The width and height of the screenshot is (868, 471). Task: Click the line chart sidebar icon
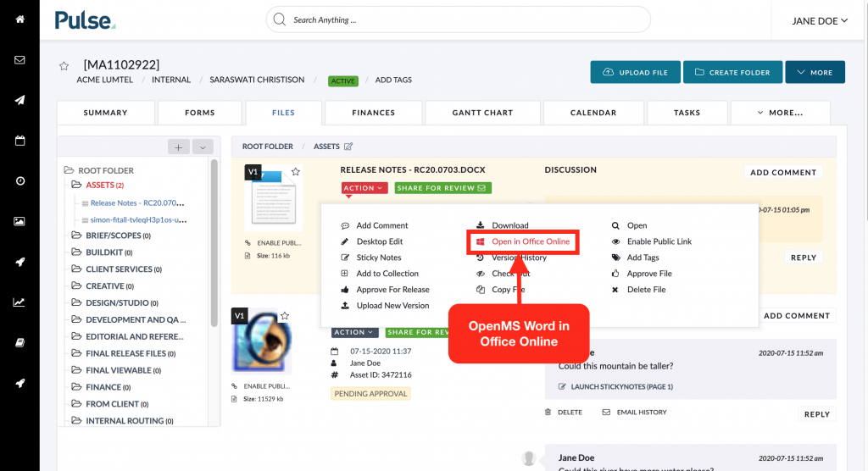point(20,302)
